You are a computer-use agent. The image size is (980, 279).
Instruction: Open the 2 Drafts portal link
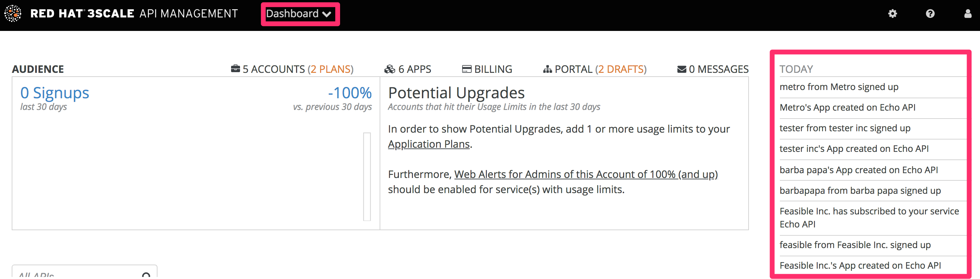point(621,69)
